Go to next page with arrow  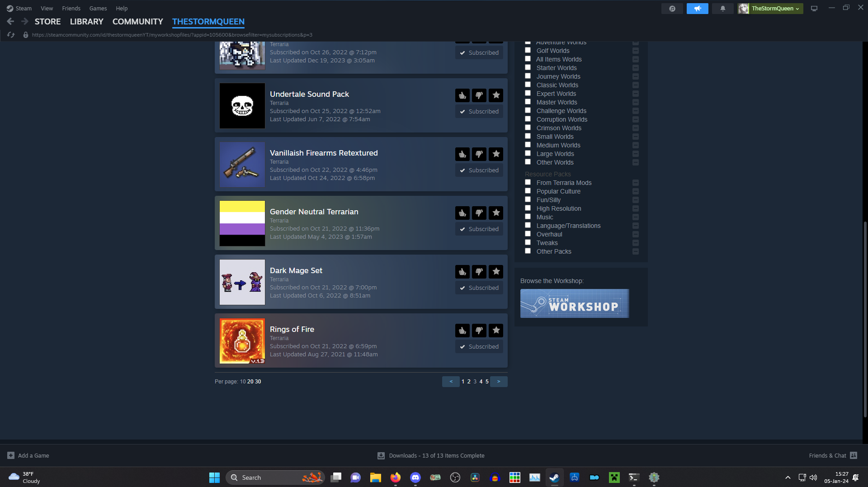click(x=499, y=382)
